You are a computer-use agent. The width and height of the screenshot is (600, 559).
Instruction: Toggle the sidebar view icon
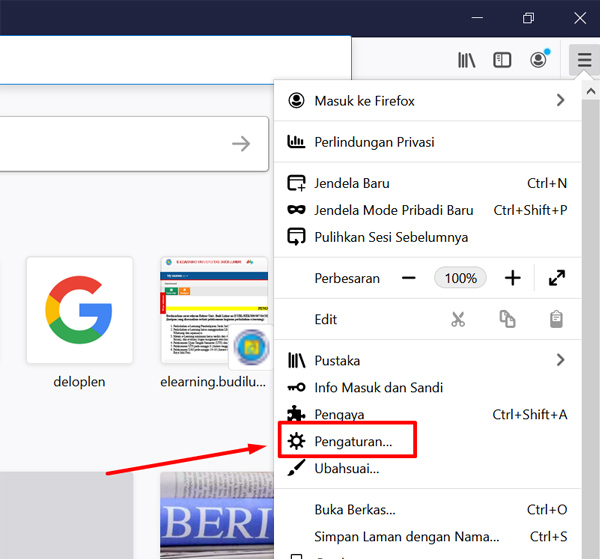[x=502, y=60]
